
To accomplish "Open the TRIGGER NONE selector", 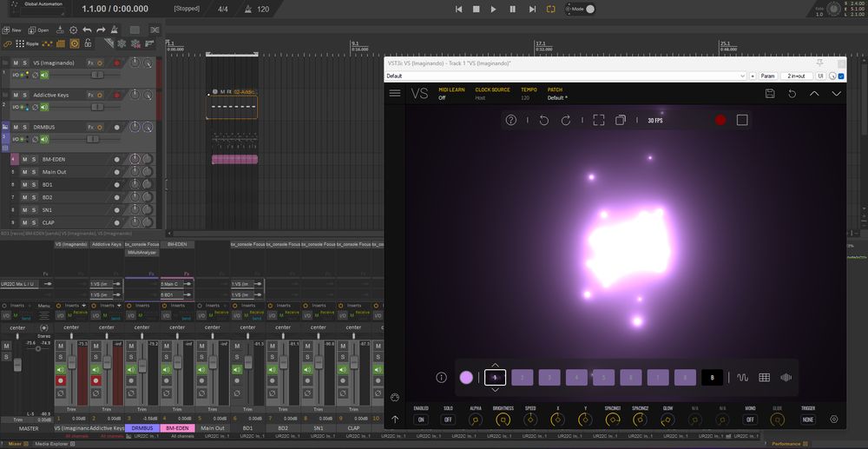I will click(808, 419).
